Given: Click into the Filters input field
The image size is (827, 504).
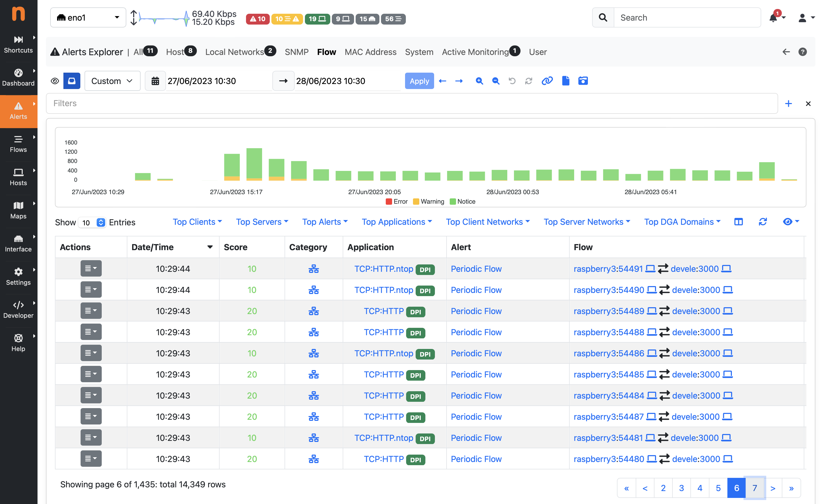Looking at the screenshot, I should click(x=411, y=103).
